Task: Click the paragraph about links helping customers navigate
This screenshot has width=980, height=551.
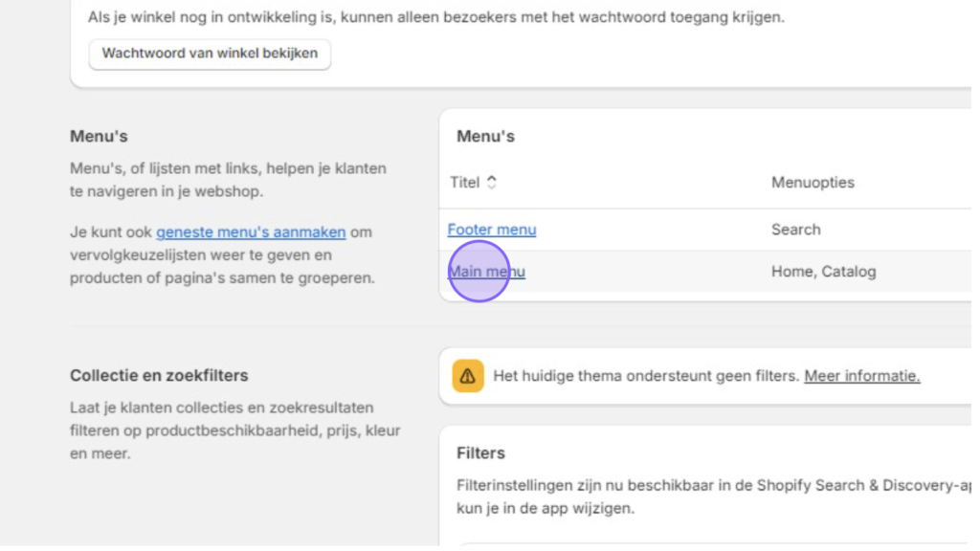Action: pos(228,180)
